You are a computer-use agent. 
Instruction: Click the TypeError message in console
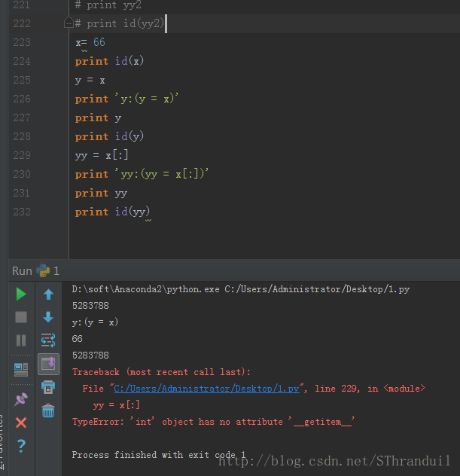213,422
